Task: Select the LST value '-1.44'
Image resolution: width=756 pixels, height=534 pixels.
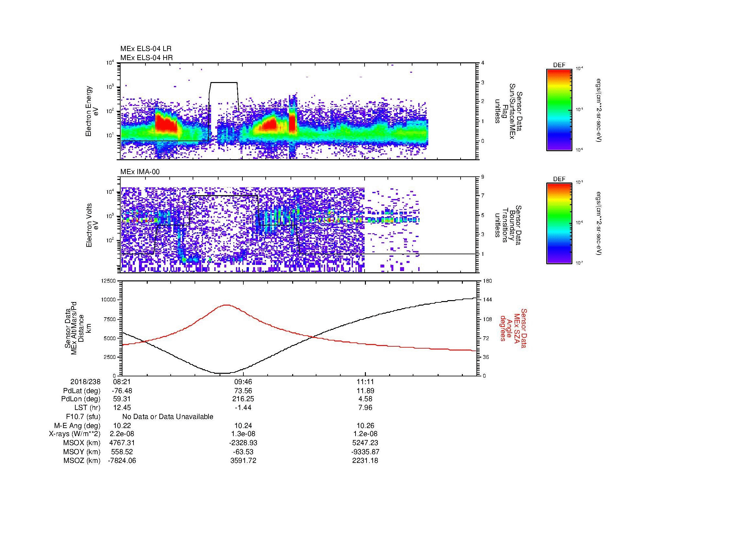Action: click(x=243, y=408)
